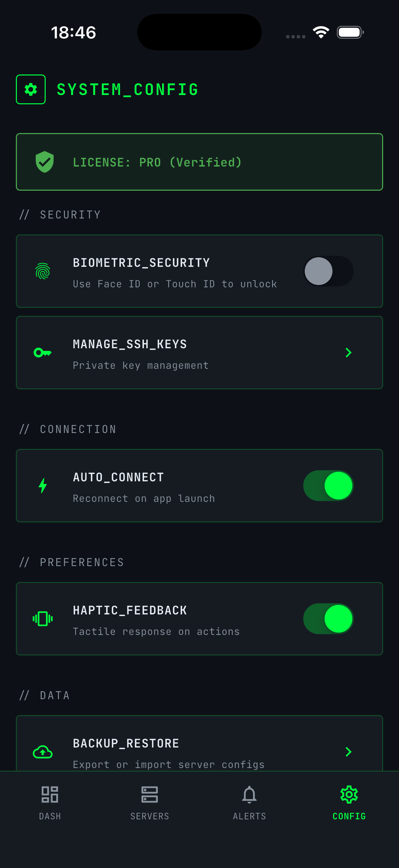This screenshot has height=868, width=399.
Task: Expand MANAGE_SSH_KEYS with its chevron
Action: pos(349,353)
